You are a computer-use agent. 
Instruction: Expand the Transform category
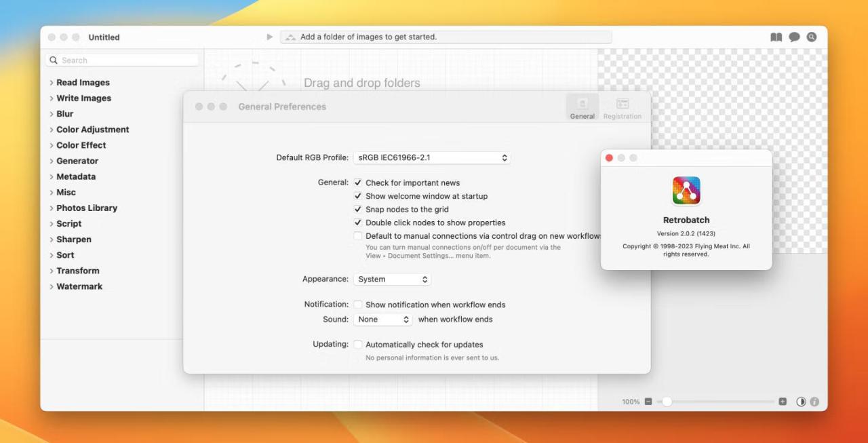click(x=52, y=271)
